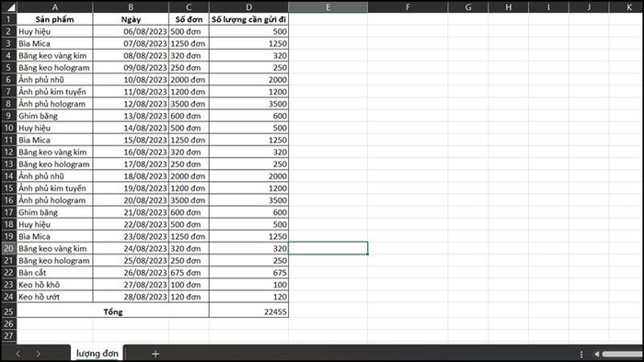Go to next sheet arrow
Viewport: 644px width, 362px height.
(39, 354)
